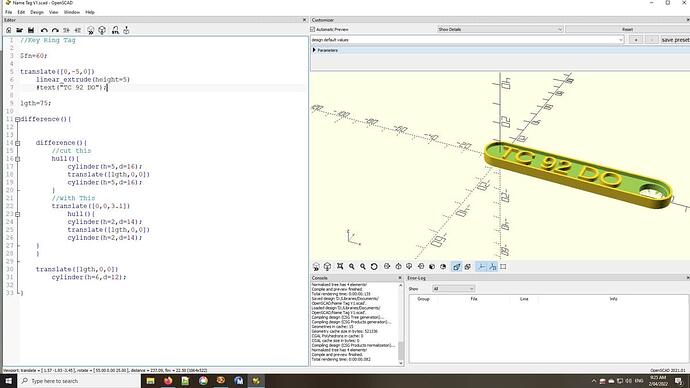Click the Windows taskbar search box

click(x=79, y=381)
